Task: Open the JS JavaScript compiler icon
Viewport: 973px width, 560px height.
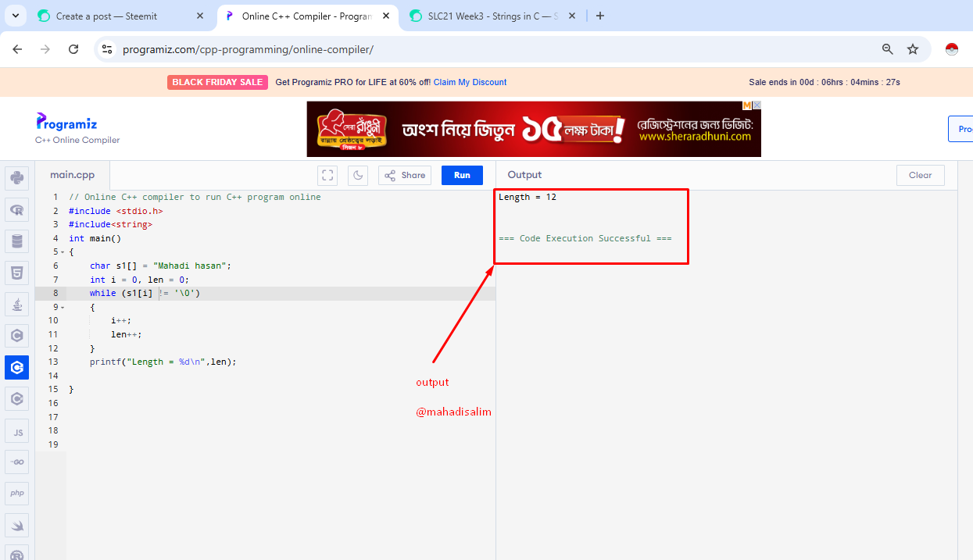Action: (16, 431)
